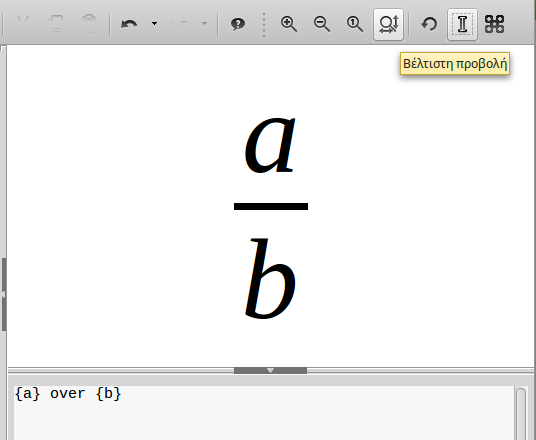Click the greyed Copy icon

[56, 24]
